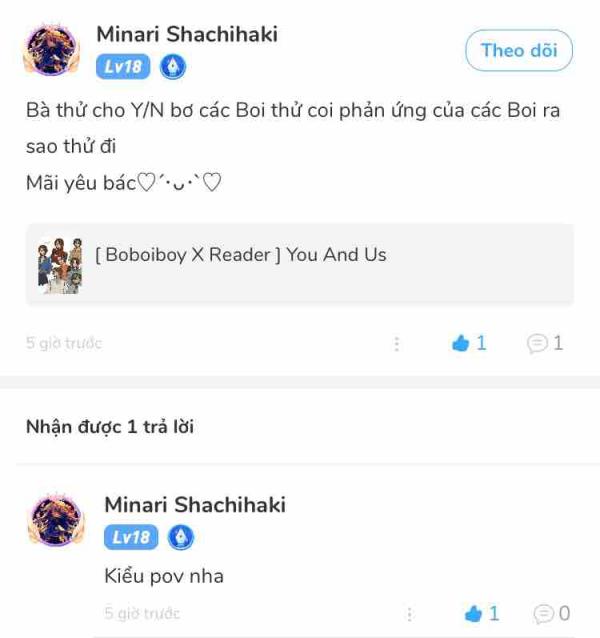This screenshot has width=600, height=638.
Task: Tap the Lv18 badge in the reply
Action: tap(131, 537)
